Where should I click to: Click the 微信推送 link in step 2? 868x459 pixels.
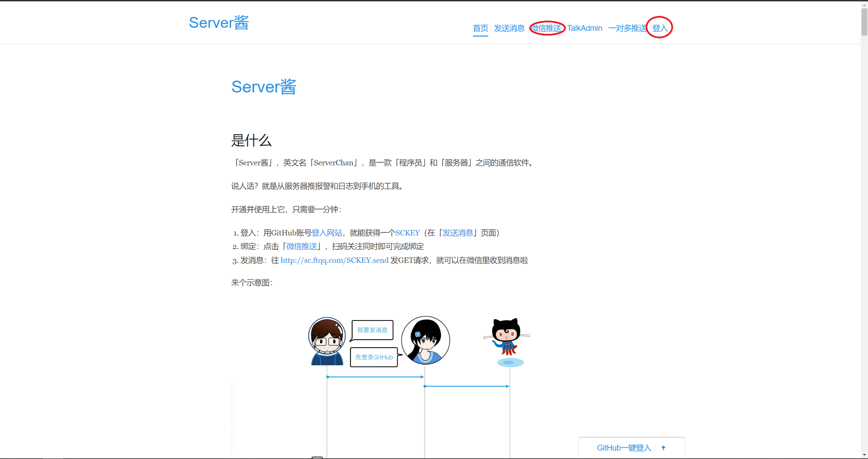click(x=302, y=246)
